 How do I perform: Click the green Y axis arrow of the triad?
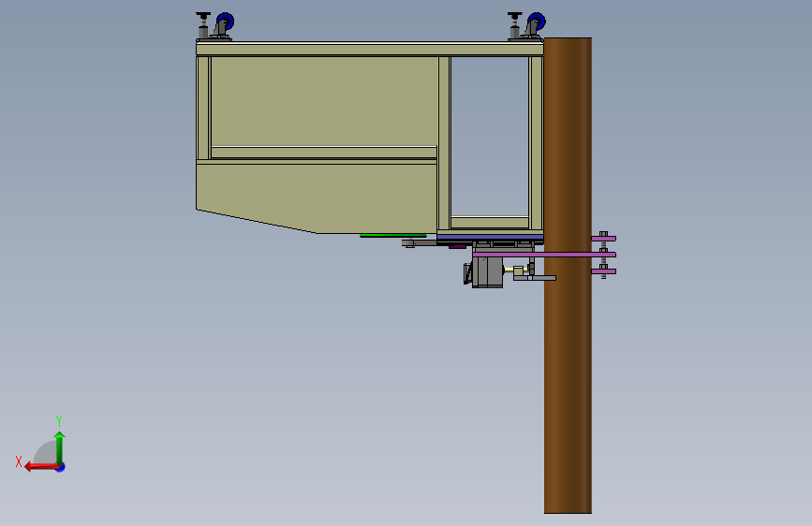tap(60, 447)
